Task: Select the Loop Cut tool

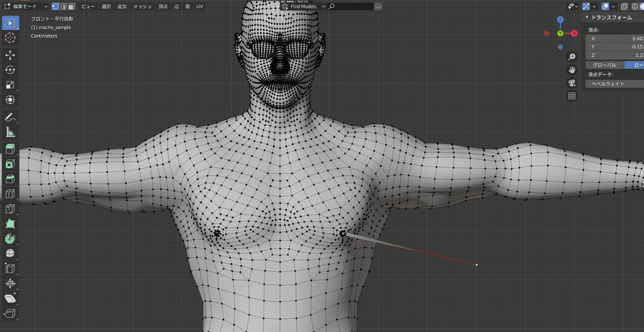Action: click(10, 194)
